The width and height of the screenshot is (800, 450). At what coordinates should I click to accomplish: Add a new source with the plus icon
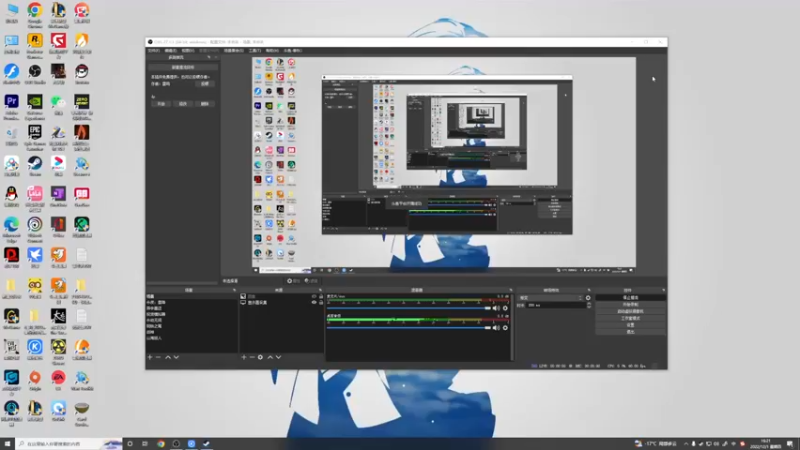tap(244, 357)
